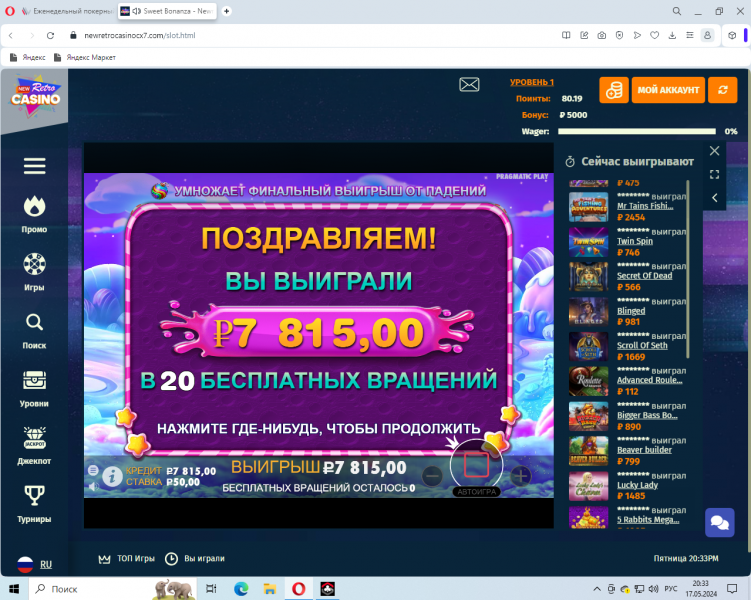Viewport: 751px width, 600px height.
Task: Click the orange refresh balance button
Action: click(722, 90)
